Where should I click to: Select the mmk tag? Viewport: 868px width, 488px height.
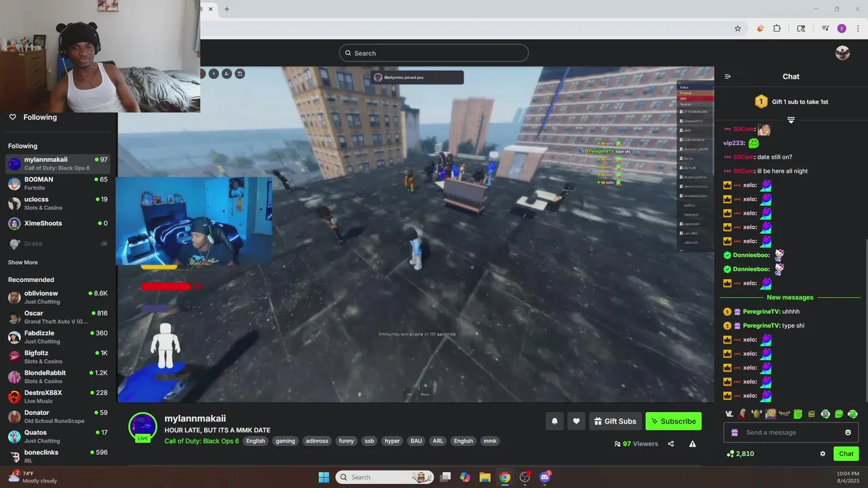pos(490,441)
